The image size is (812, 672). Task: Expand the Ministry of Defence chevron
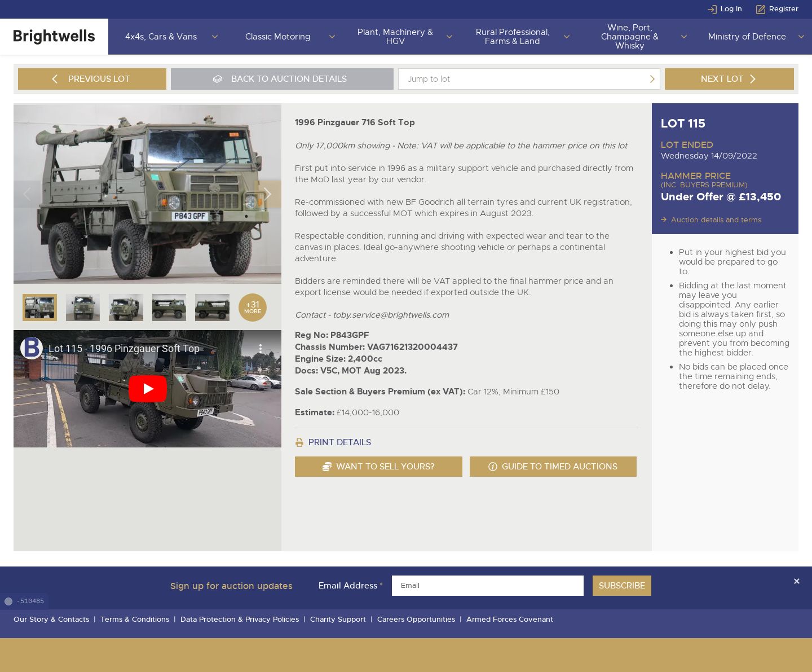coord(801,37)
